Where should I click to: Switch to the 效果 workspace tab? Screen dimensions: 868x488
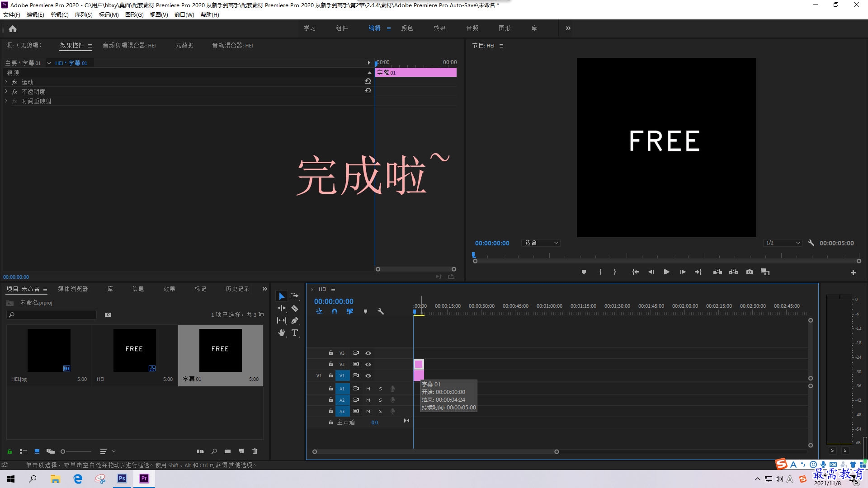(x=439, y=28)
